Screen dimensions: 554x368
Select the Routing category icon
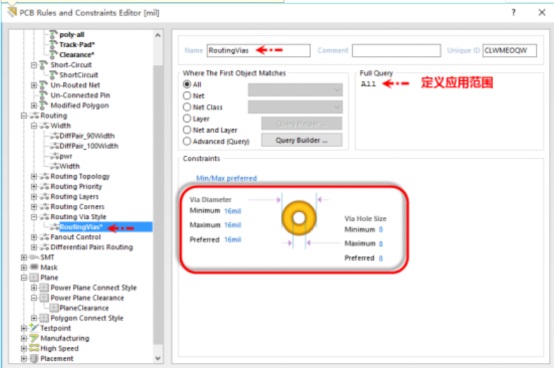35,115
